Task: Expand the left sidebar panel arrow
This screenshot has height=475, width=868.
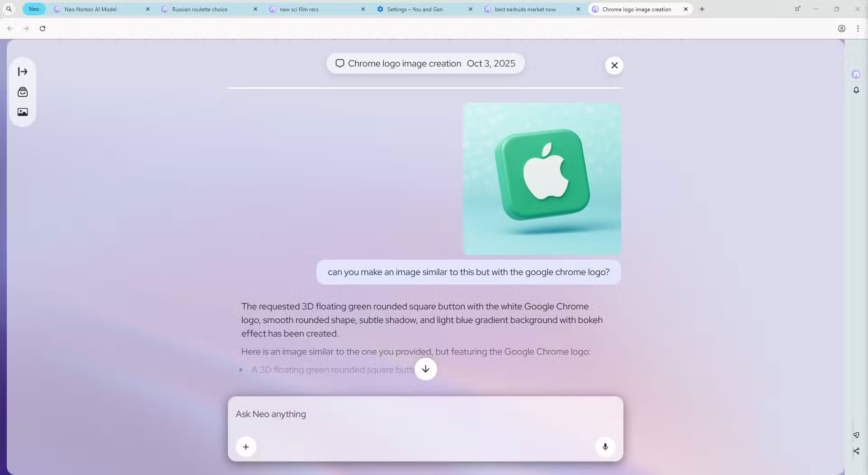Action: coord(23,71)
